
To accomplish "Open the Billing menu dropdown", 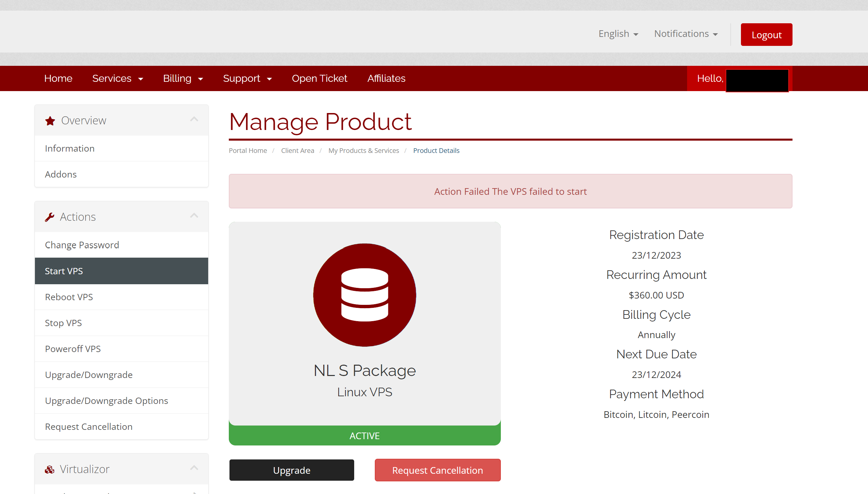I will (183, 78).
